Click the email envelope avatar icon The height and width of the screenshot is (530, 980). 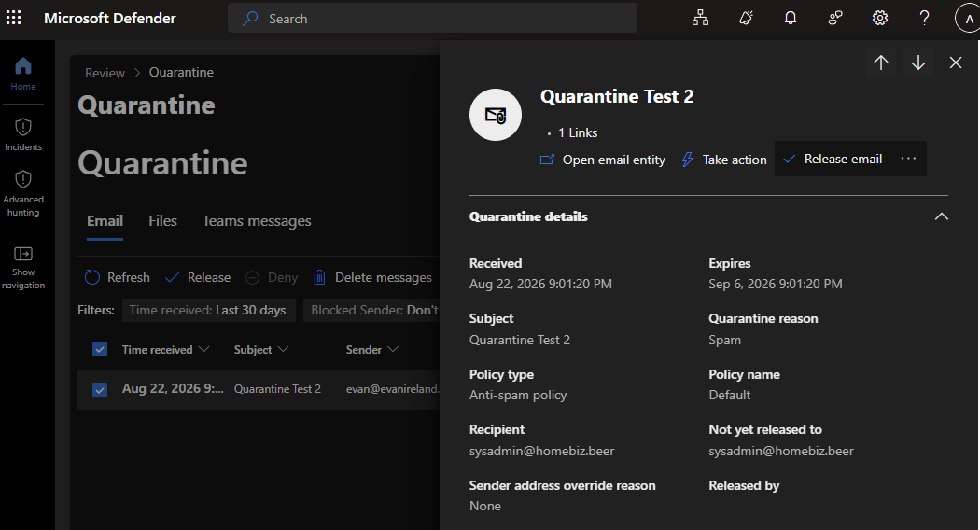[496, 115]
